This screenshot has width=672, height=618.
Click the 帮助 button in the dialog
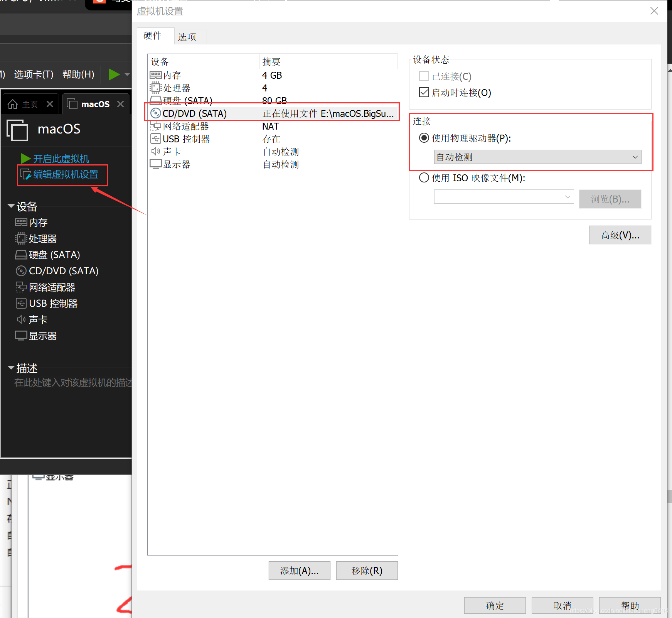point(630,606)
